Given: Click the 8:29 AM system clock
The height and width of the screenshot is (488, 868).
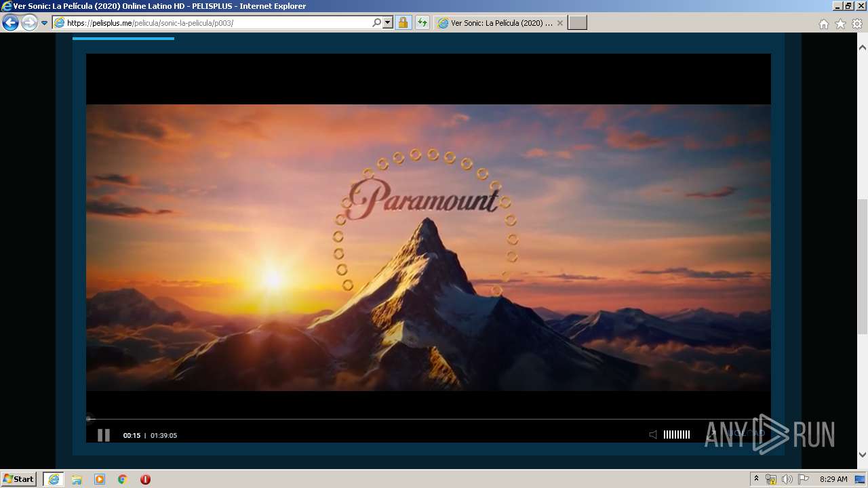Looking at the screenshot, I should pyautogui.click(x=833, y=479).
